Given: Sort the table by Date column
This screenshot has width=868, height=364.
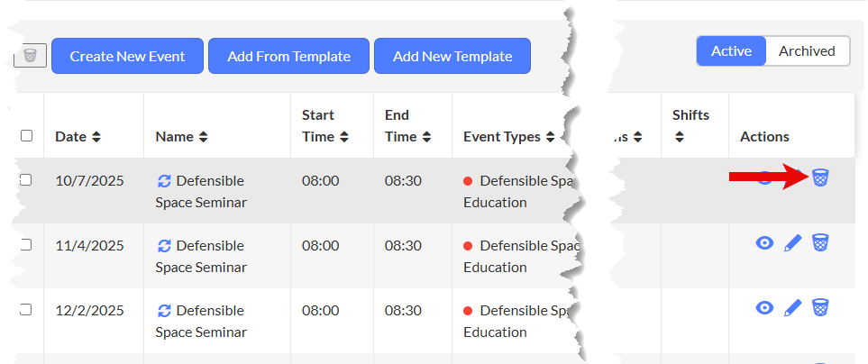Looking at the screenshot, I should (x=96, y=137).
